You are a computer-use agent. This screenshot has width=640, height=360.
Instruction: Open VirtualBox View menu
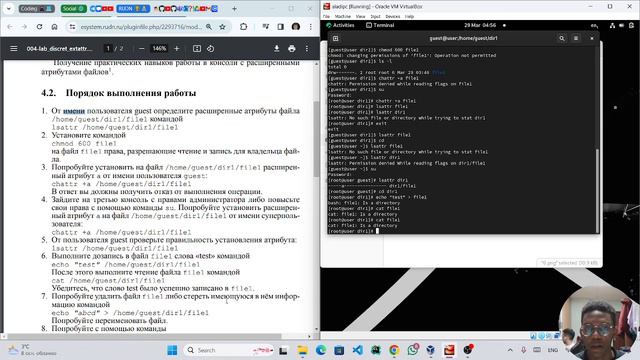point(360,16)
